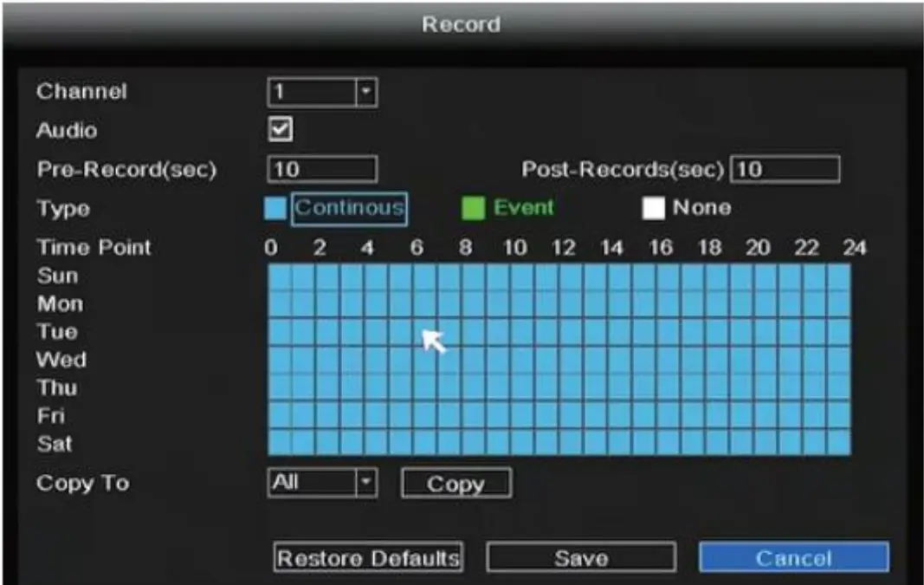This screenshot has height=585, width=924.
Task: Edit the Post-Records seconds value
Action: (785, 169)
